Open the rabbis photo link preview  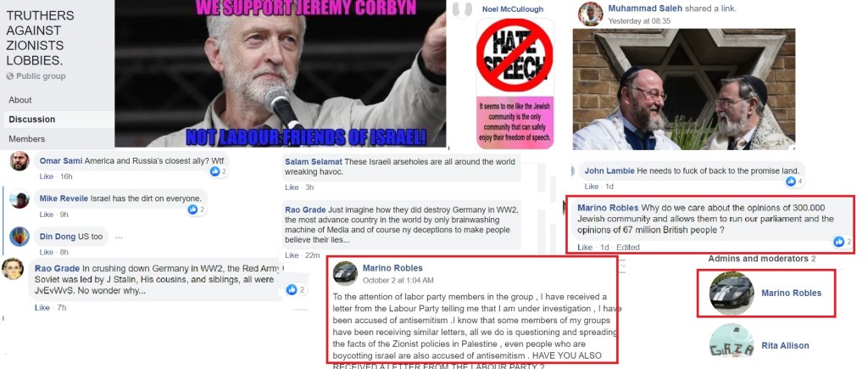coord(684,89)
